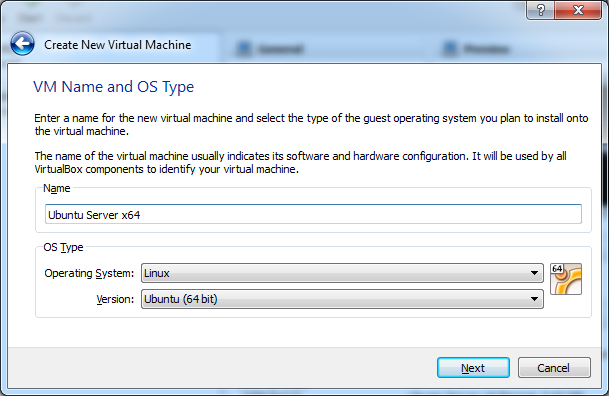Open the help question mark button

[x=541, y=10]
